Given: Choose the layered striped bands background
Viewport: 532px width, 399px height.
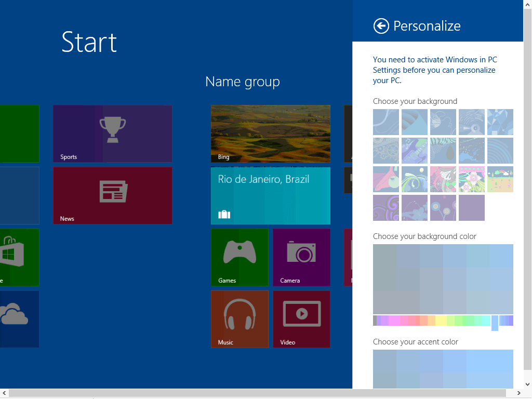Looking at the screenshot, I should coord(414,122).
